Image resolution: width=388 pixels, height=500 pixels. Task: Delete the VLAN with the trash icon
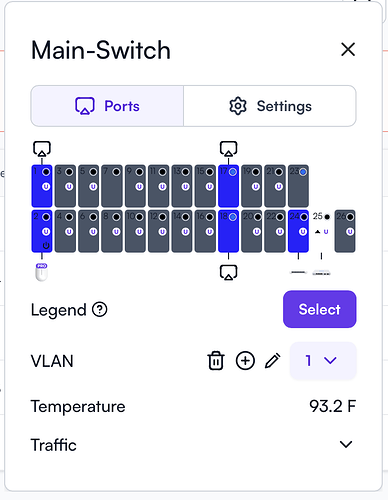pos(216,361)
